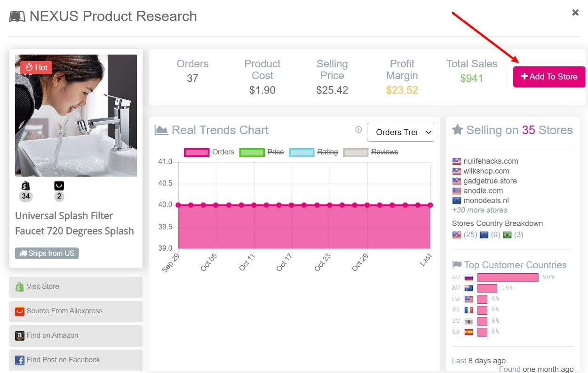The image size is (588, 373).
Task: Open Source From Aliexpress link
Action: 76,311
